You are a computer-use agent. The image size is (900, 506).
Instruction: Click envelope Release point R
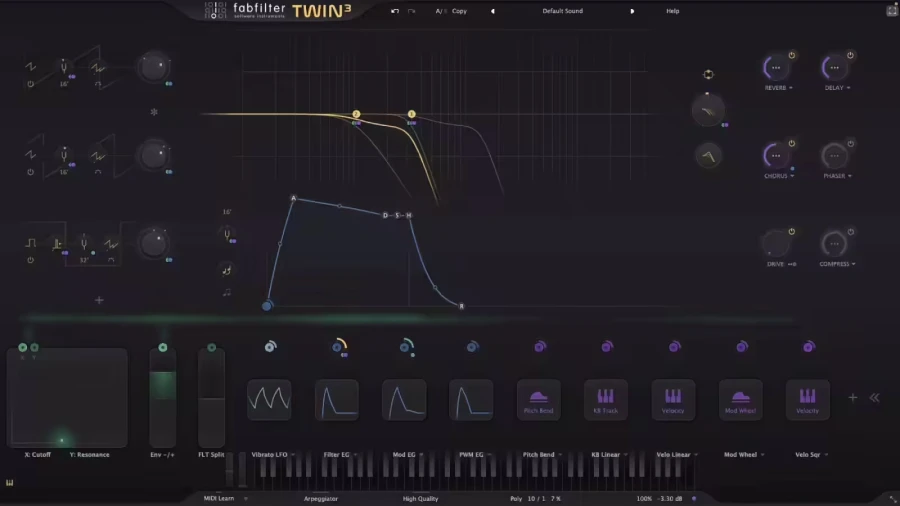pyautogui.click(x=461, y=306)
